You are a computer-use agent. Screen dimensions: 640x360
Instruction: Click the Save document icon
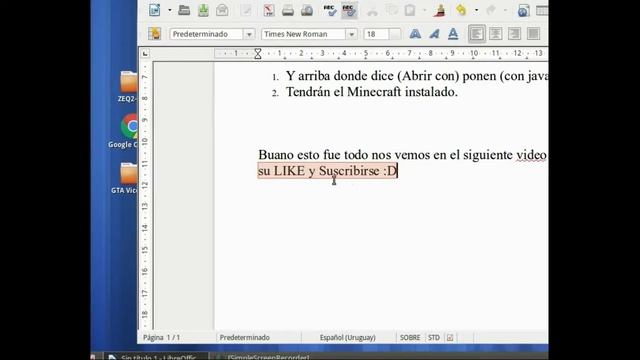coord(203,10)
